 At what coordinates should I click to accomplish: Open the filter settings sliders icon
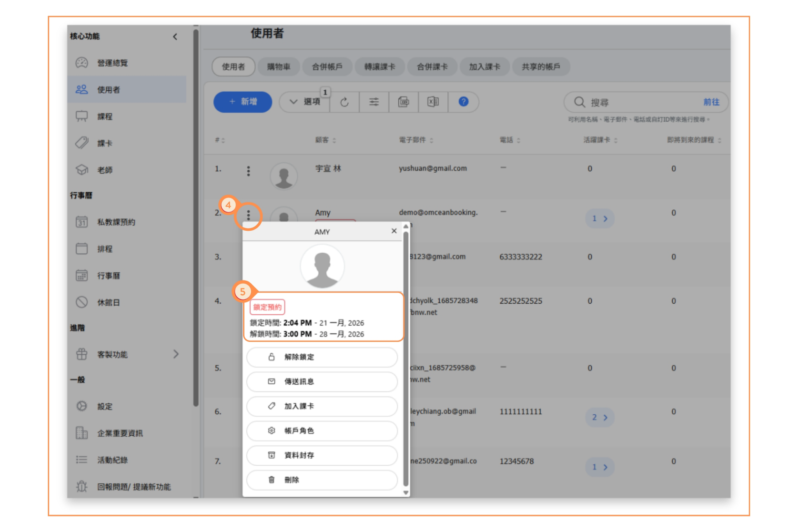click(x=374, y=102)
